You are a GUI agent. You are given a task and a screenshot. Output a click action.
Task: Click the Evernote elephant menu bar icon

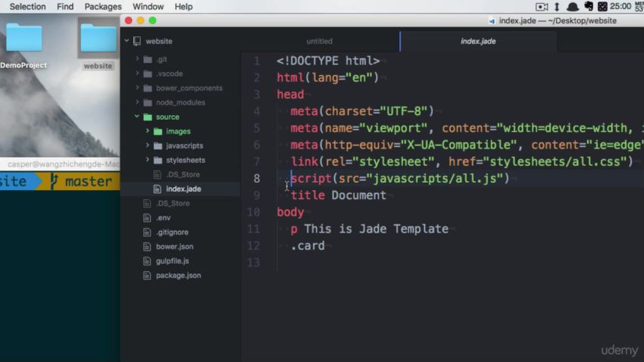(x=589, y=6)
